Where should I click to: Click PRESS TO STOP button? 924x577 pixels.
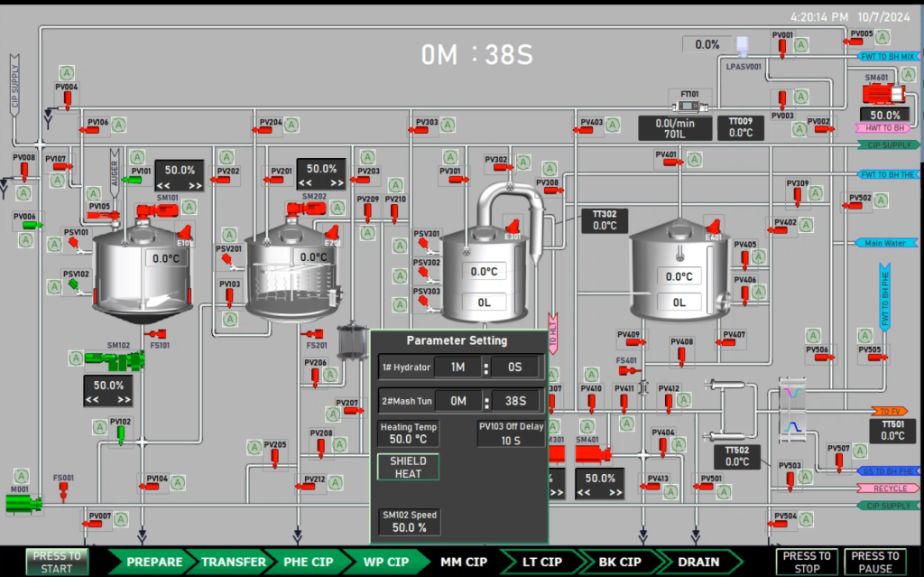click(807, 562)
